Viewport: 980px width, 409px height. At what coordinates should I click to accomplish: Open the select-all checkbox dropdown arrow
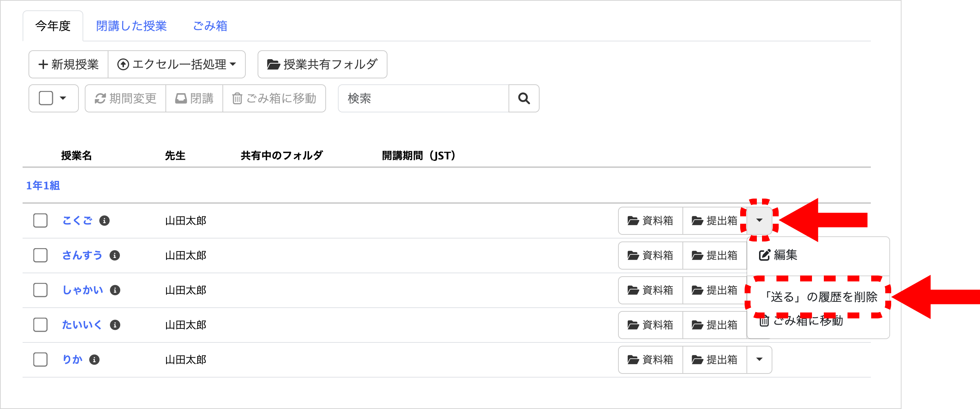point(63,98)
